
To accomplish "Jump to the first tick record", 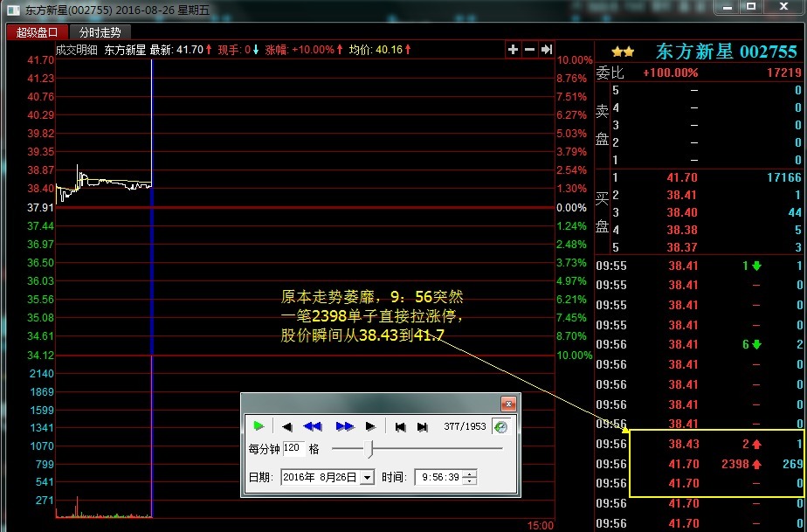I will [x=400, y=426].
